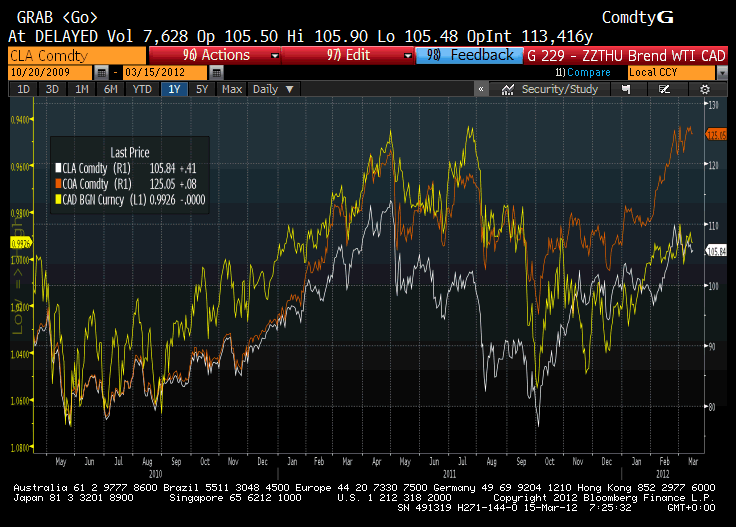Screen dimensions: 736x527
Task: Click the white 105.84 right-axis price tag
Action: tap(716, 251)
